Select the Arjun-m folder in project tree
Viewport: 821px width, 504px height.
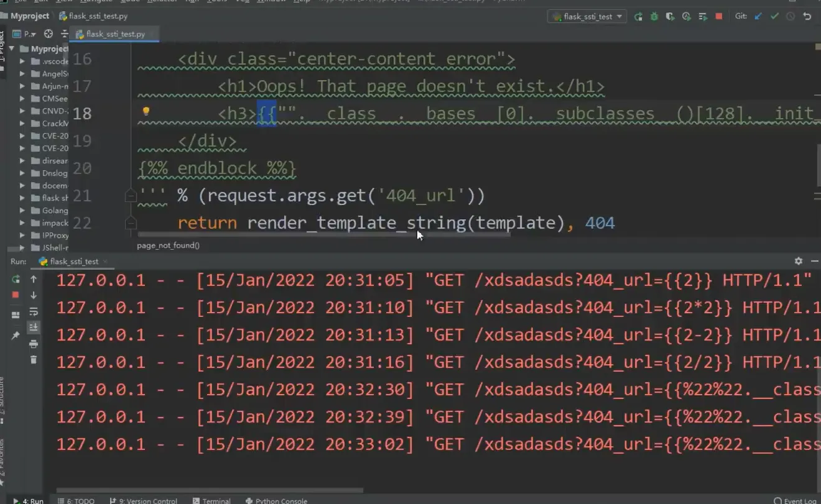pyautogui.click(x=49, y=86)
